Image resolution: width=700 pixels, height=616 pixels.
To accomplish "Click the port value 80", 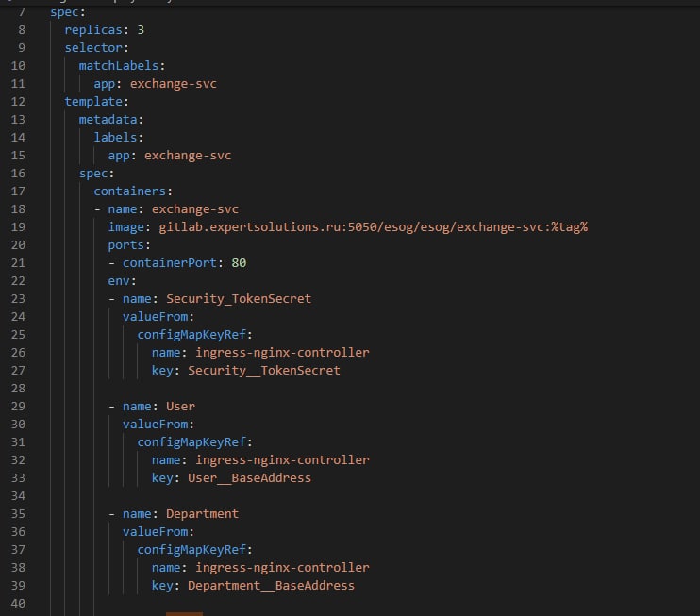I will [x=239, y=262].
